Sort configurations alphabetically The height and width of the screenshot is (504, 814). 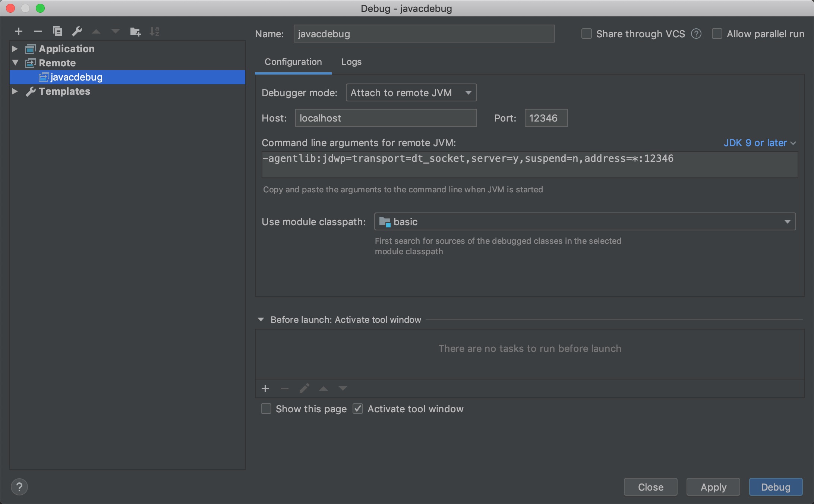pyautogui.click(x=154, y=31)
